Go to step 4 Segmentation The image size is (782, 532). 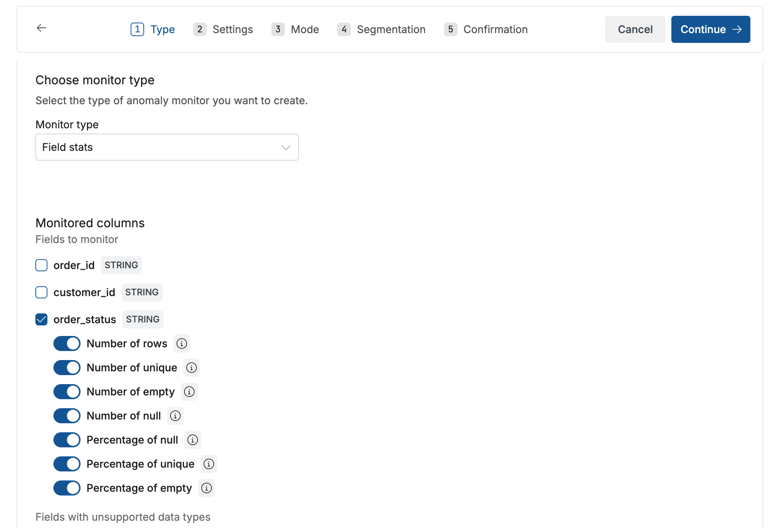(x=381, y=29)
